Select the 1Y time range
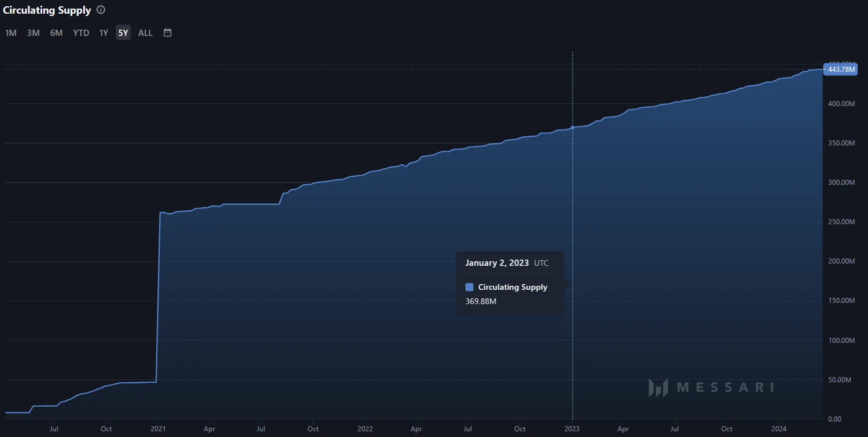This screenshot has width=868, height=437. [103, 33]
